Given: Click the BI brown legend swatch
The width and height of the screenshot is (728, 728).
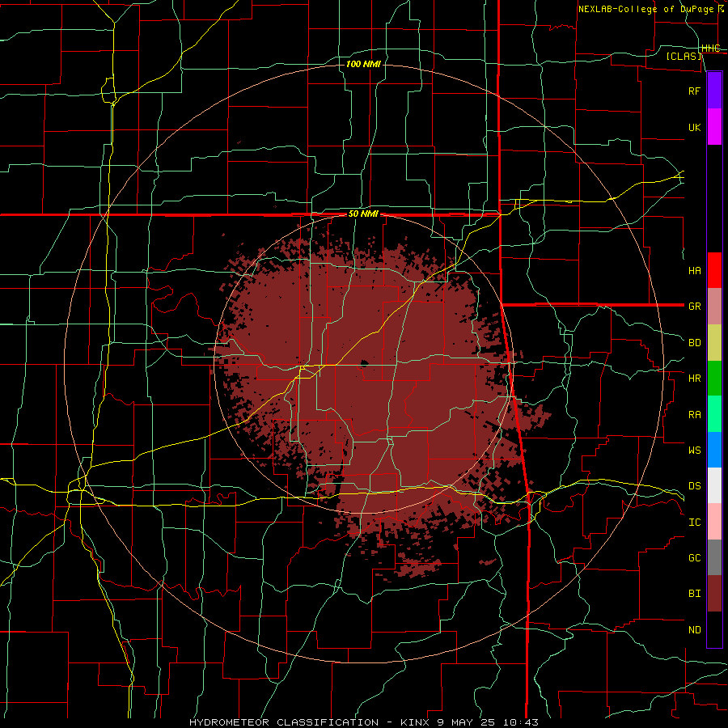Looking at the screenshot, I should 714,594.
